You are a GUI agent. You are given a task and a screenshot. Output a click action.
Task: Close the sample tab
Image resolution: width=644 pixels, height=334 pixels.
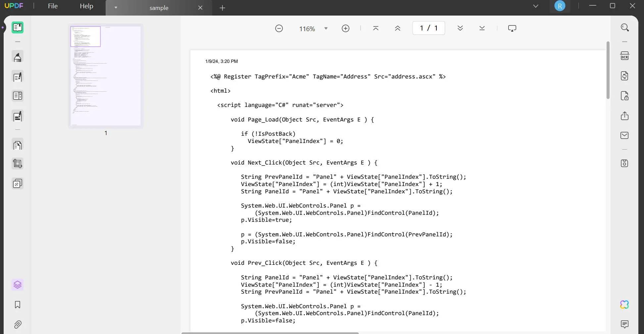[x=200, y=8]
